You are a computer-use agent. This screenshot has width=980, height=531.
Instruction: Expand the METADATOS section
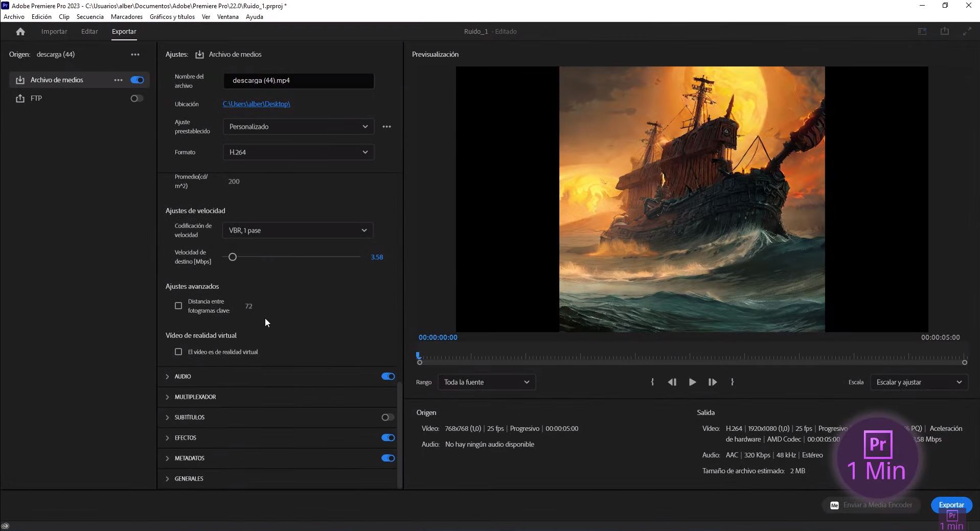[167, 458]
